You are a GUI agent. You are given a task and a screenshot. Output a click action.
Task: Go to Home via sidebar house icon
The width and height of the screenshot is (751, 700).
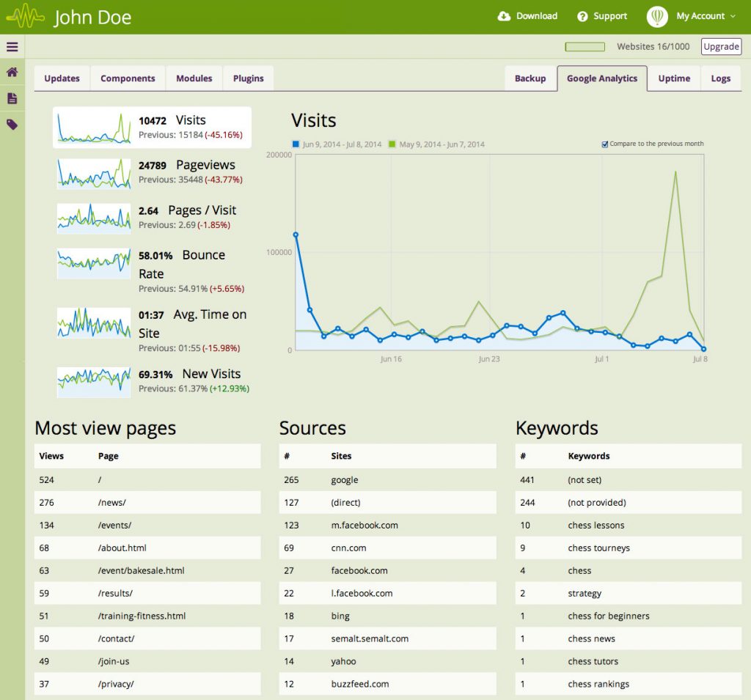(x=12, y=72)
